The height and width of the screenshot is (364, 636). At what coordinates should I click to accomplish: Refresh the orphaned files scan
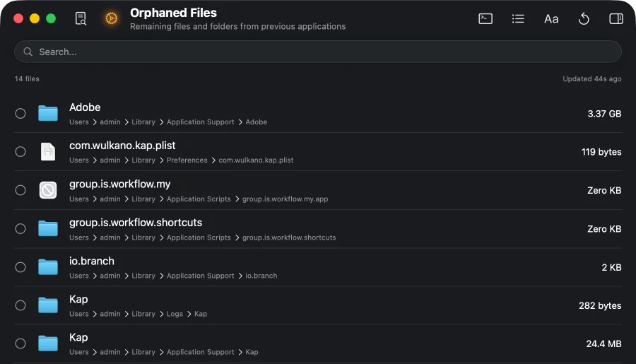[584, 18]
